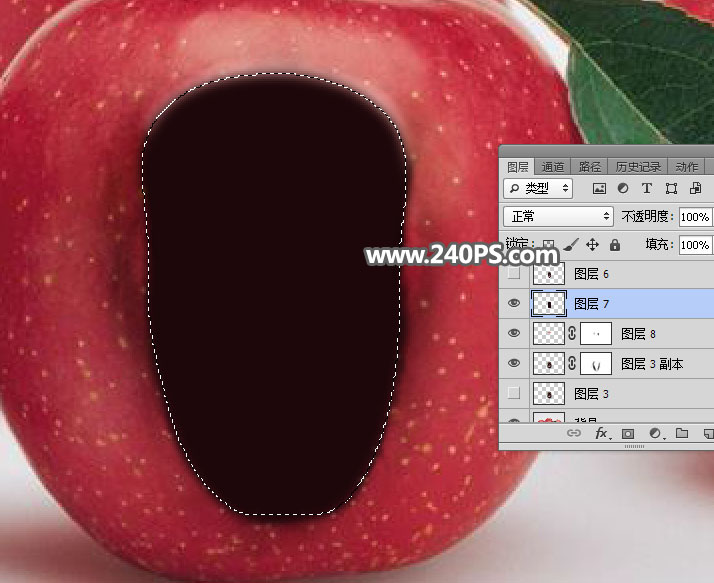This screenshot has width=714, height=583.
Task: Show the hidden 图层 3 layer
Action: click(x=514, y=394)
